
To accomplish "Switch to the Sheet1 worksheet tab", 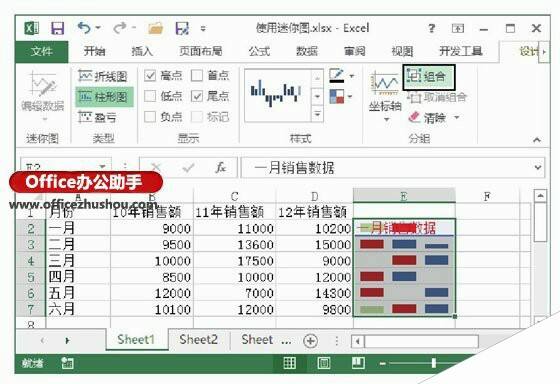I will coord(136,339).
